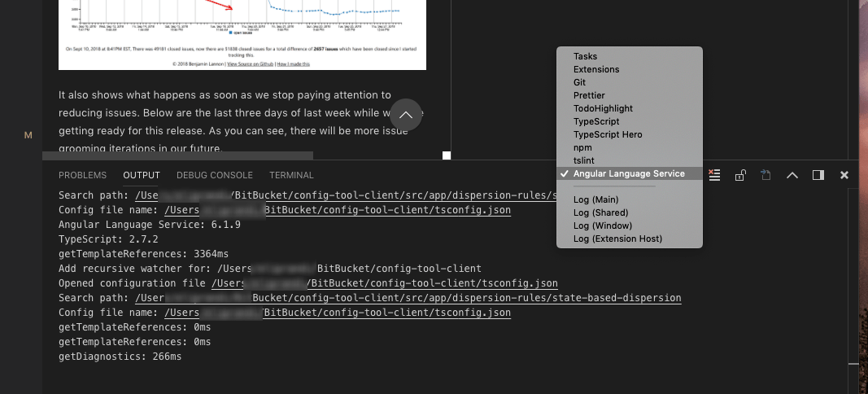Screen dimensions: 868x394
Task: Open the Opened configuration file tsconfig.json link
Action: 385,283
